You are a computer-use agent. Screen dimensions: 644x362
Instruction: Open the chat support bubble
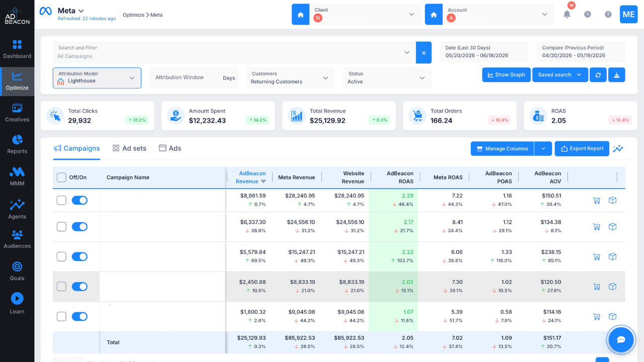click(621, 340)
